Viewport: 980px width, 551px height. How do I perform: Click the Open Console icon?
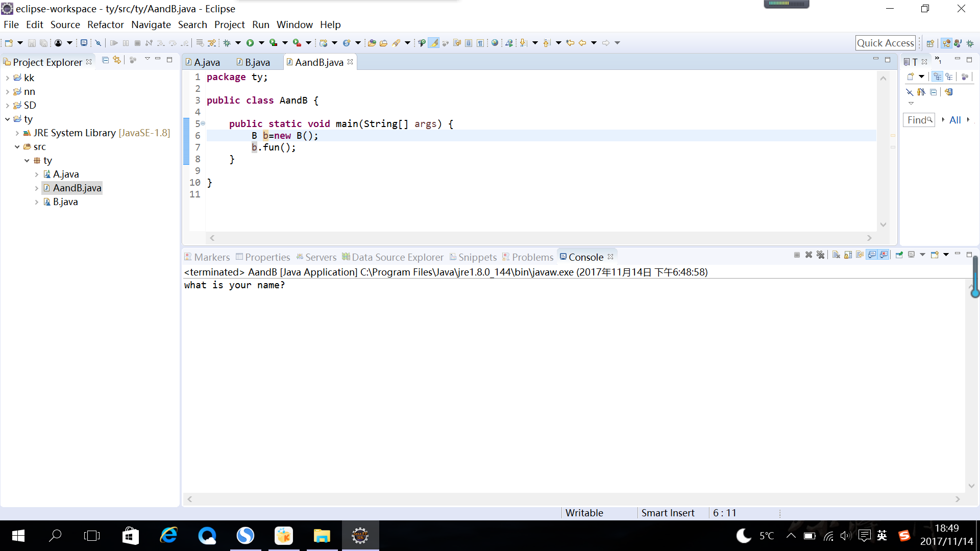point(935,255)
